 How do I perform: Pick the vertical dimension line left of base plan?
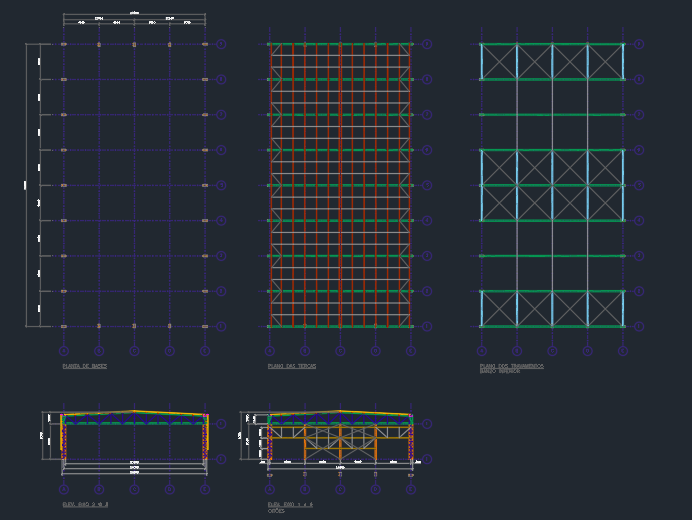point(26,185)
